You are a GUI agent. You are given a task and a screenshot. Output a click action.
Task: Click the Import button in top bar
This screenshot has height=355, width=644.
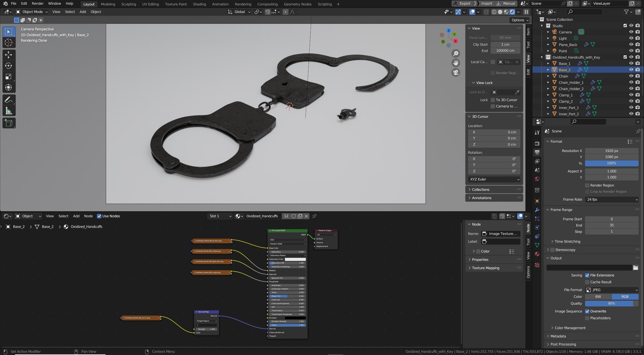(x=484, y=4)
